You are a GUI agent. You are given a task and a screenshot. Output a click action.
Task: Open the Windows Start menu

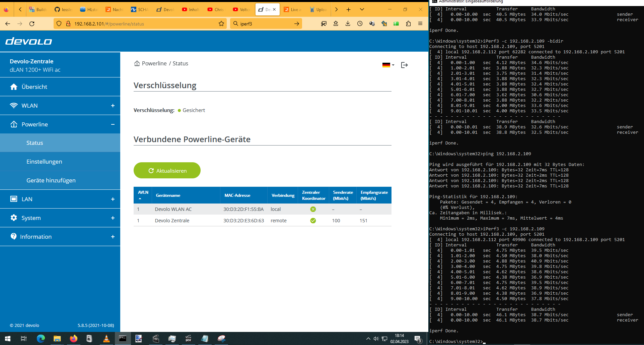8,339
